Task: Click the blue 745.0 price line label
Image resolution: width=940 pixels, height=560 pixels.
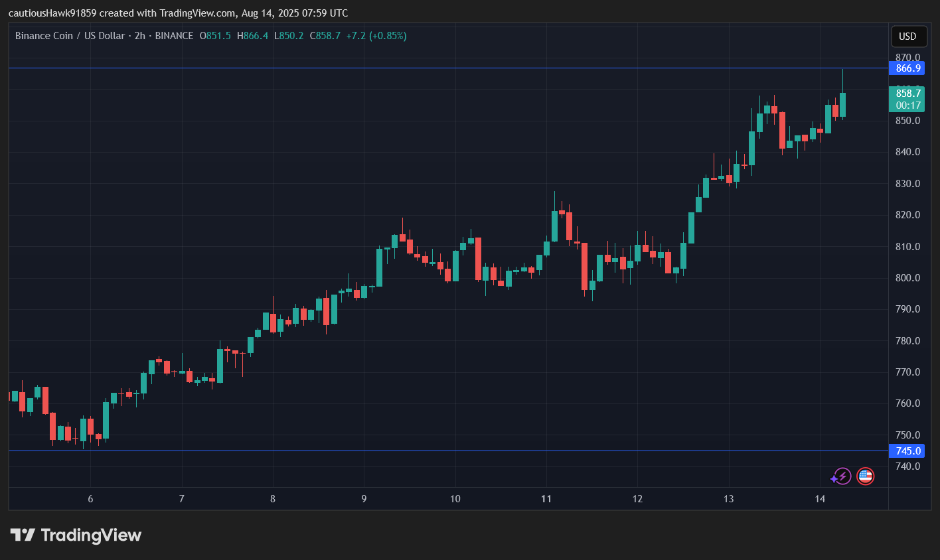Action: pos(907,451)
